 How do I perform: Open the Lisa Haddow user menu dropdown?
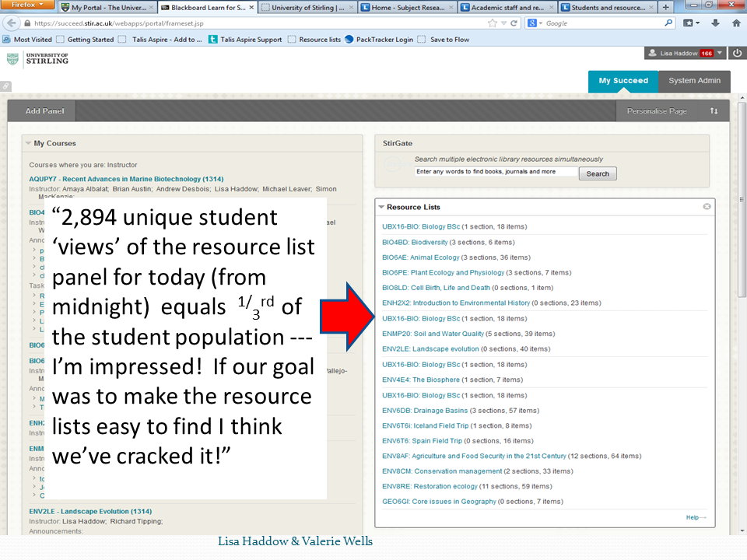[x=720, y=53]
